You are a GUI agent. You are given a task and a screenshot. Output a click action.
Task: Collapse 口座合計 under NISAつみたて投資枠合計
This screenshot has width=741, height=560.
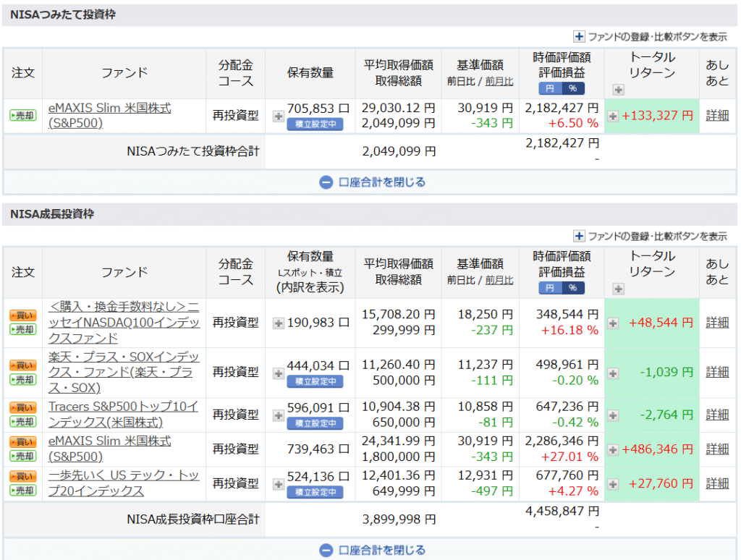click(x=373, y=182)
